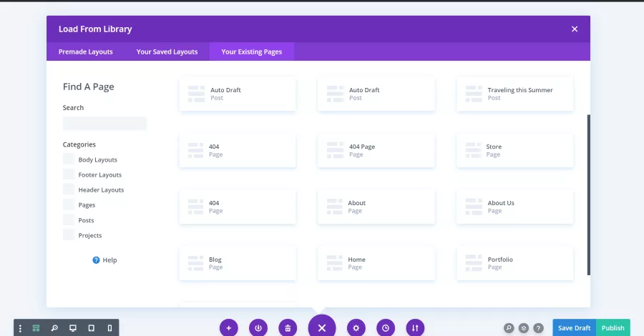Click the modal's vertical scrollbar
The image size is (644, 336).
coord(589,195)
